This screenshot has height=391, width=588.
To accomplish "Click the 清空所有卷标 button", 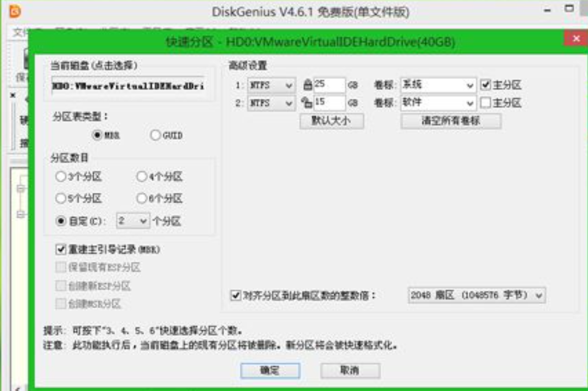I will pyautogui.click(x=452, y=121).
